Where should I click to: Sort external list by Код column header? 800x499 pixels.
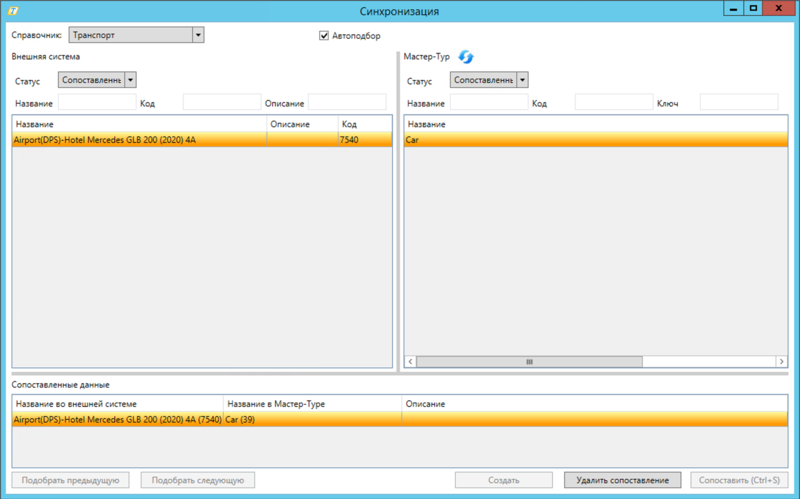(x=364, y=124)
